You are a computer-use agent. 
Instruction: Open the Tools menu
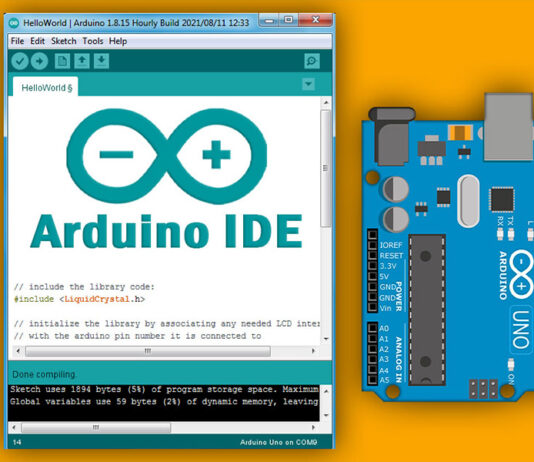pyautogui.click(x=93, y=41)
